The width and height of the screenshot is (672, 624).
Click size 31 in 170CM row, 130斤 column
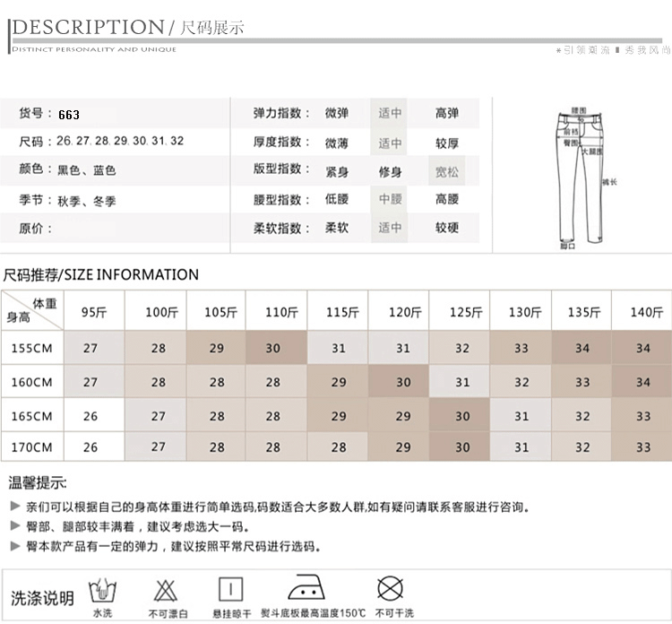tap(521, 446)
